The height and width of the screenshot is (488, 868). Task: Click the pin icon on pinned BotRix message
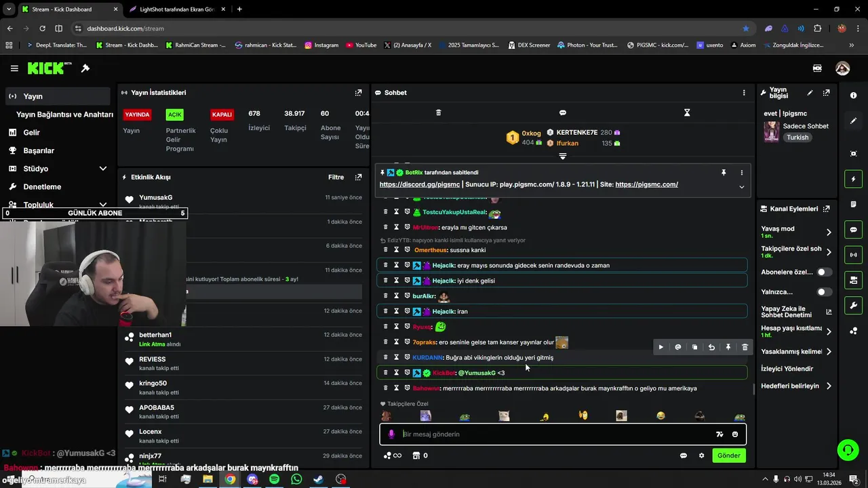724,173
